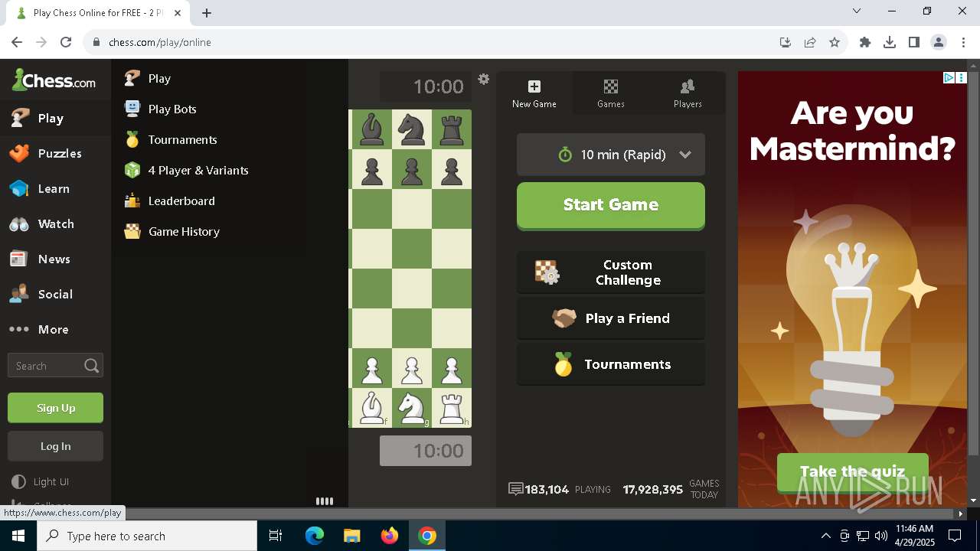
Task: Click the sidebar Search field
Action: click(55, 366)
